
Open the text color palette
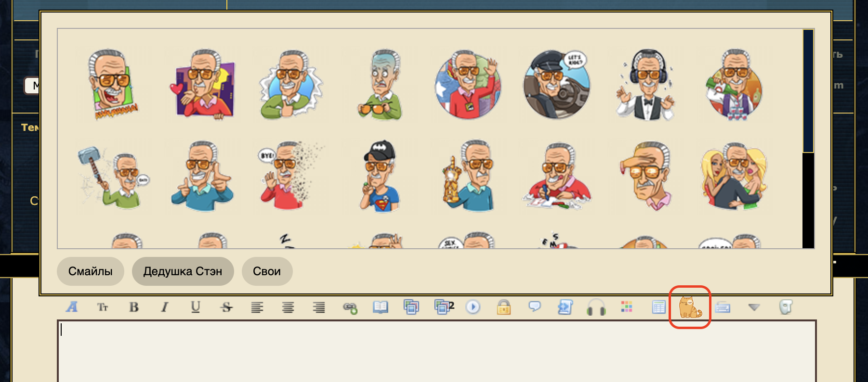pyautogui.click(x=627, y=306)
